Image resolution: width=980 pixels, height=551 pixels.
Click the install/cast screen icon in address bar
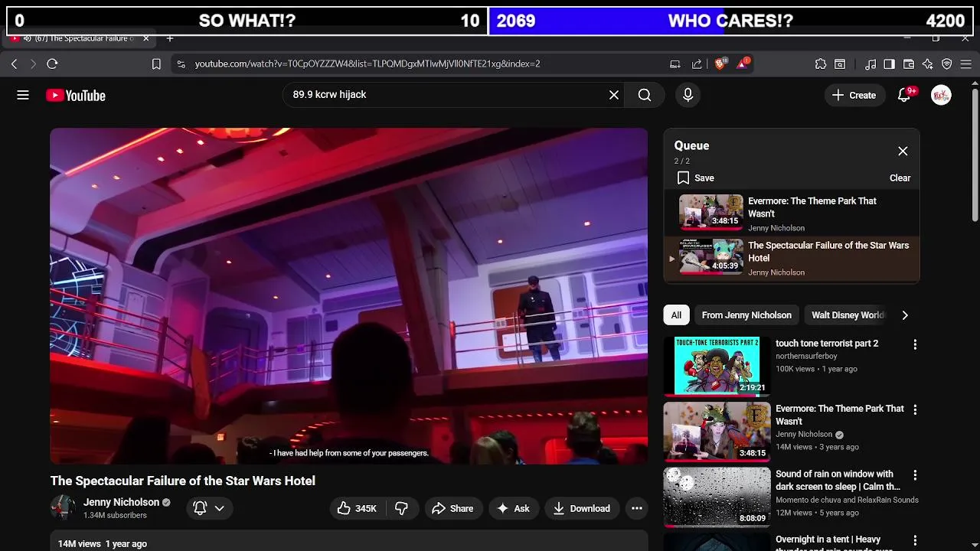[675, 64]
